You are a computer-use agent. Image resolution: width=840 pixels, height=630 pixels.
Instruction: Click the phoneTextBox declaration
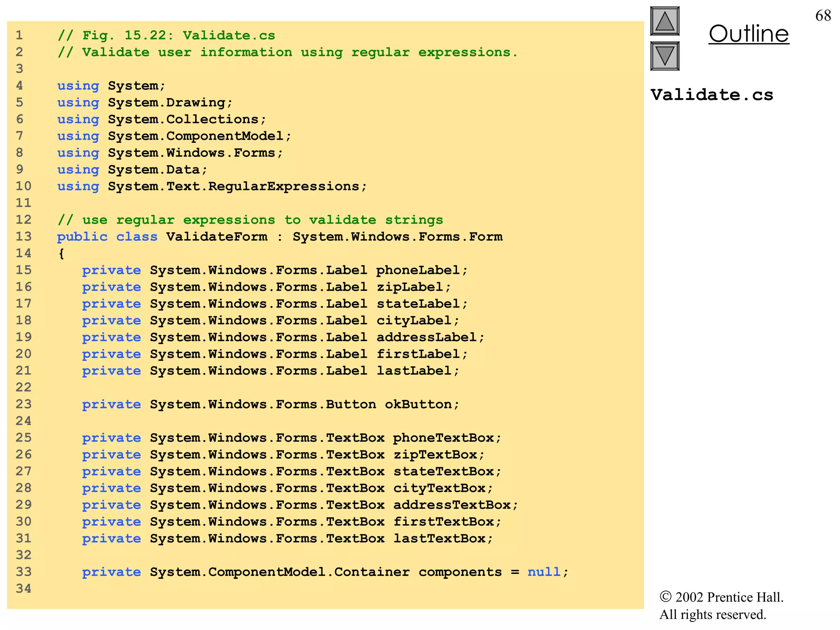coord(292,438)
